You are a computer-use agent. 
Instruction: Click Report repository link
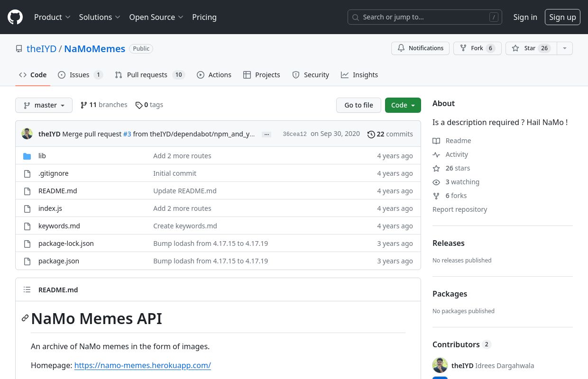pos(459,209)
